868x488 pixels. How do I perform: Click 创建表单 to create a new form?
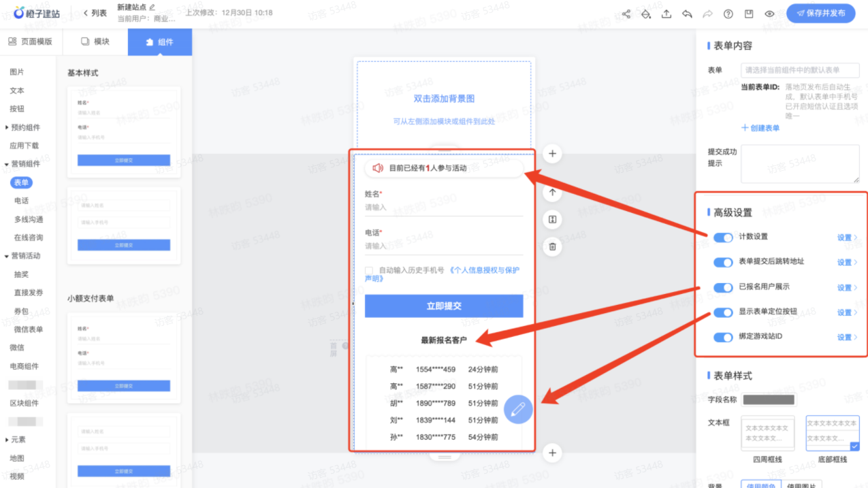click(760, 128)
